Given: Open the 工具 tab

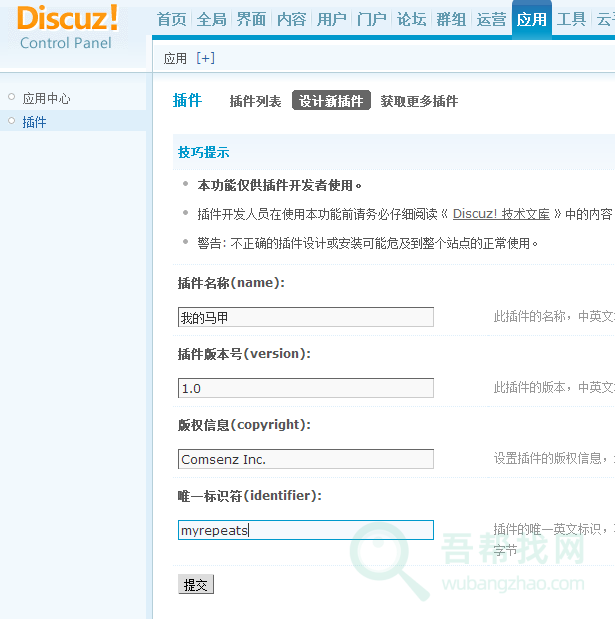Looking at the screenshot, I should (571, 19).
